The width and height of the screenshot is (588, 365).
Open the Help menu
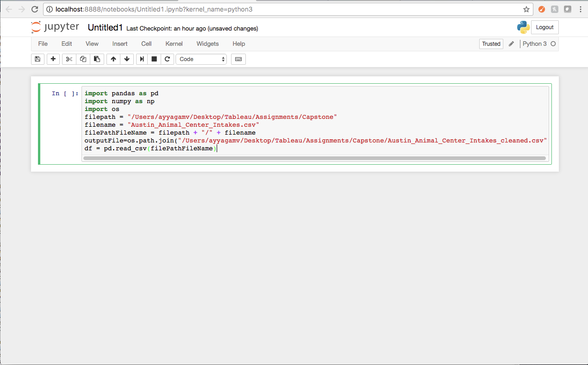pos(239,44)
